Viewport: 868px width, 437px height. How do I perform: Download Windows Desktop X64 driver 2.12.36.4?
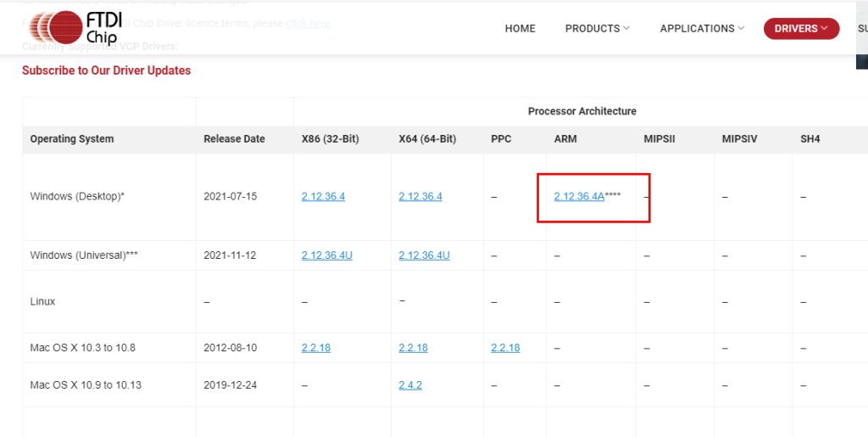(x=420, y=197)
